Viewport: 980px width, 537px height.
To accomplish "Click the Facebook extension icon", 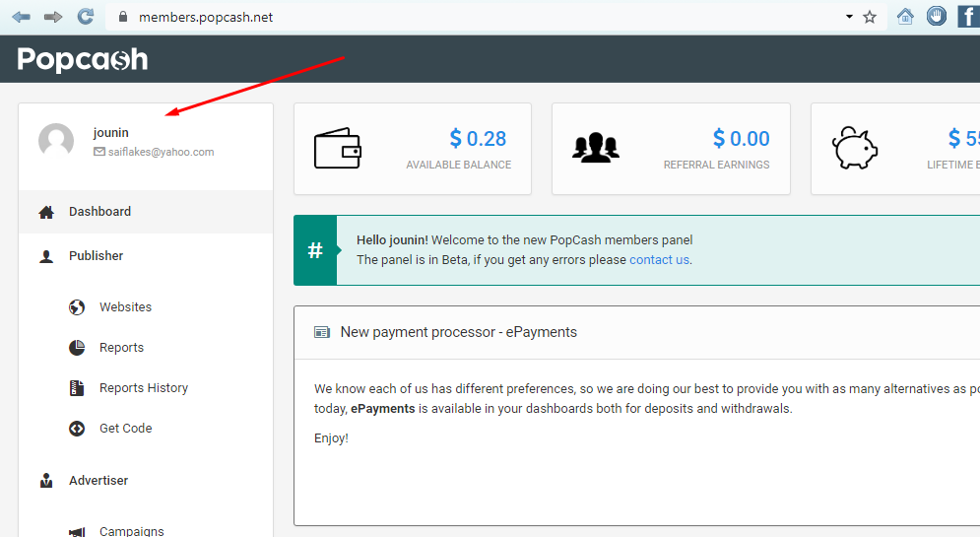I will [x=968, y=16].
